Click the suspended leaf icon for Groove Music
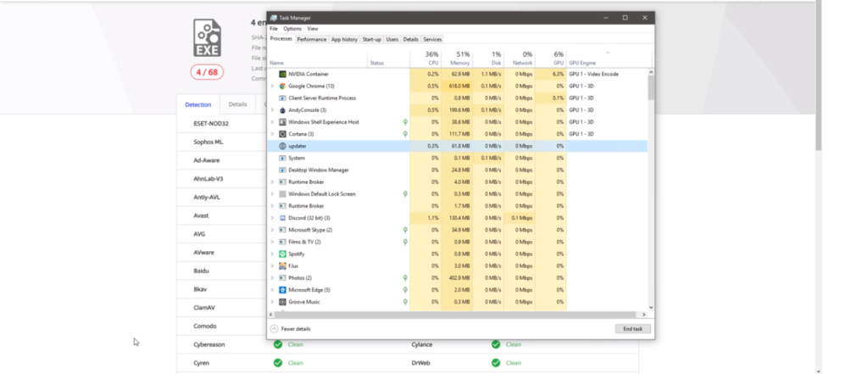Image resolution: width=868 pixels, height=374 pixels. point(405,302)
